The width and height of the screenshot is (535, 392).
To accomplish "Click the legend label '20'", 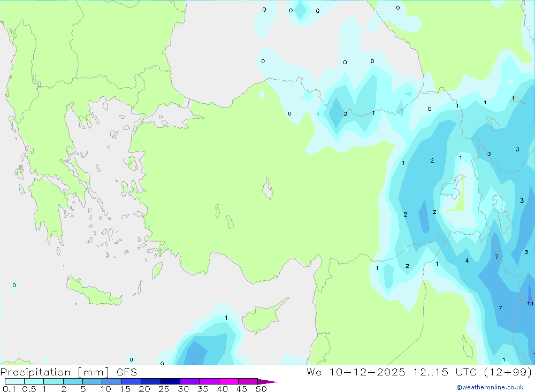I will (144, 389).
